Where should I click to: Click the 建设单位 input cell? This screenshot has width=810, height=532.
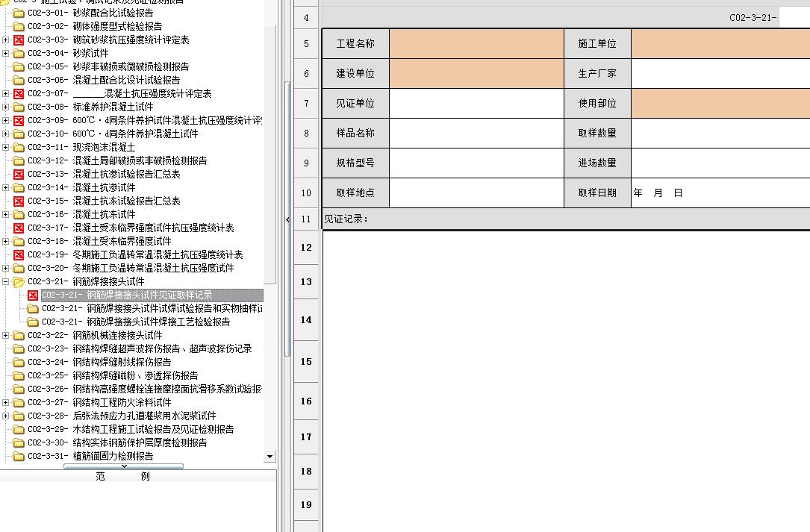(x=476, y=73)
